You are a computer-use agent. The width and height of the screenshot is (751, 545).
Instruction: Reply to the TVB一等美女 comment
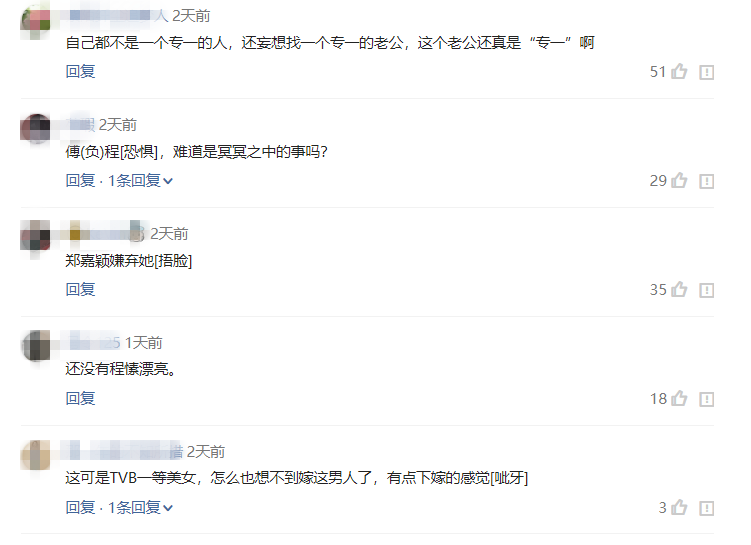pyautogui.click(x=80, y=507)
